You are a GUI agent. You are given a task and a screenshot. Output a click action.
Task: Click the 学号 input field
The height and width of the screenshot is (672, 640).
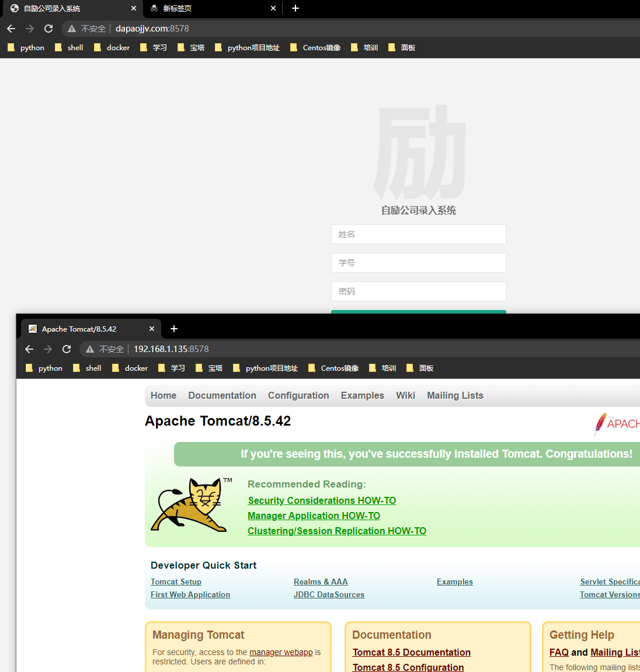[418, 263]
